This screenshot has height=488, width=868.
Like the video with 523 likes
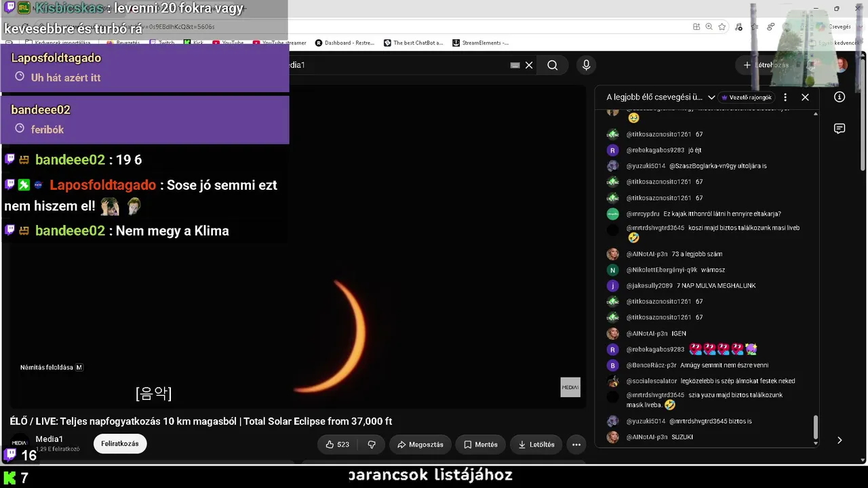coord(337,445)
